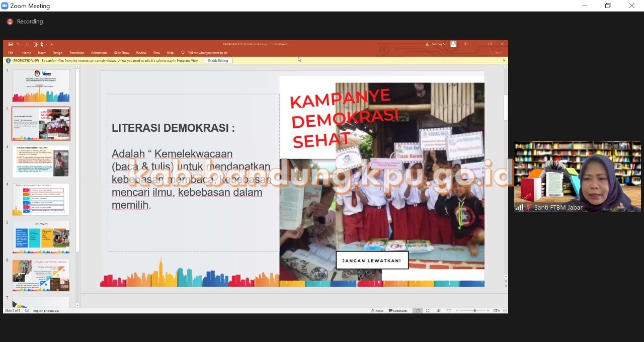Select slide 3 thumbnail in panel

41,161
